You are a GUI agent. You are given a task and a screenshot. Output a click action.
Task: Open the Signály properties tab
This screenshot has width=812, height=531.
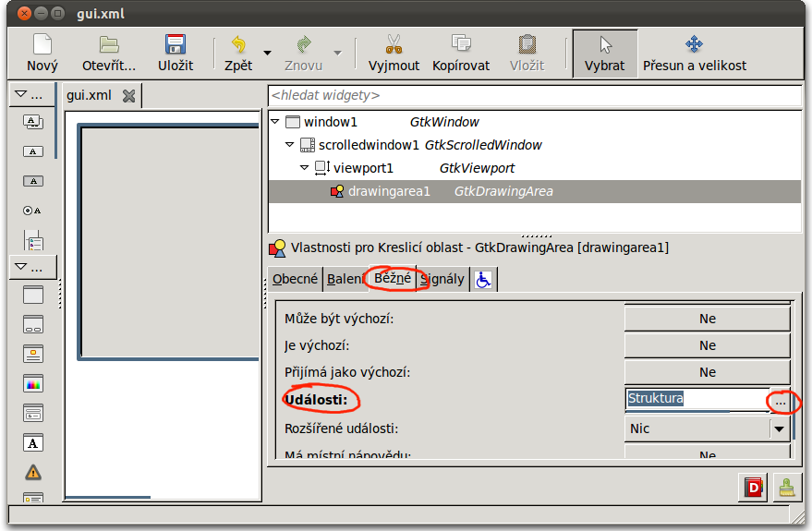[x=442, y=279]
